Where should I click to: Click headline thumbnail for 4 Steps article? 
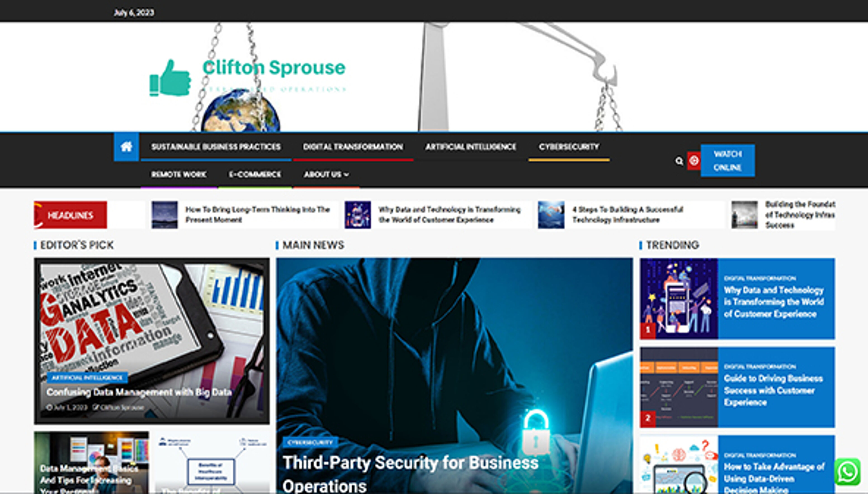(551, 215)
